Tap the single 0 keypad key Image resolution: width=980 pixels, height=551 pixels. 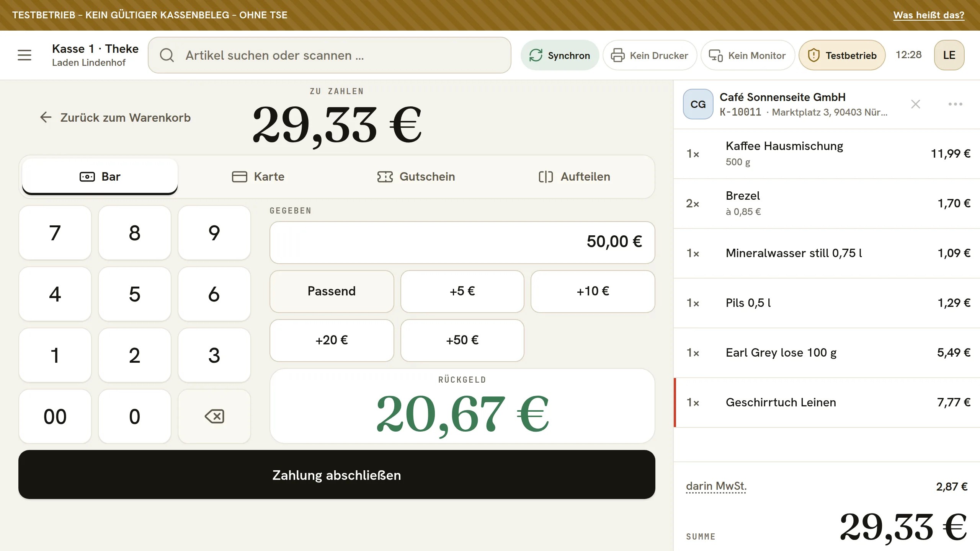click(135, 416)
